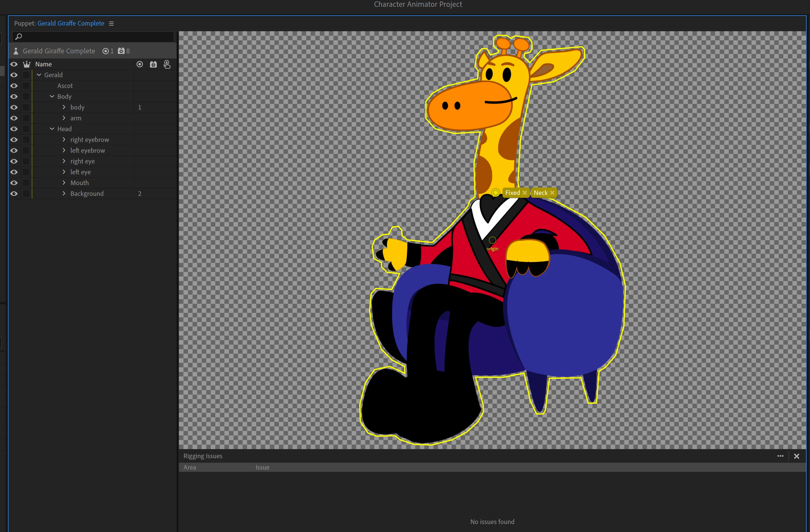Remove the Fixed tag from handle
Screen dimensions: 810x532
(x=525, y=193)
